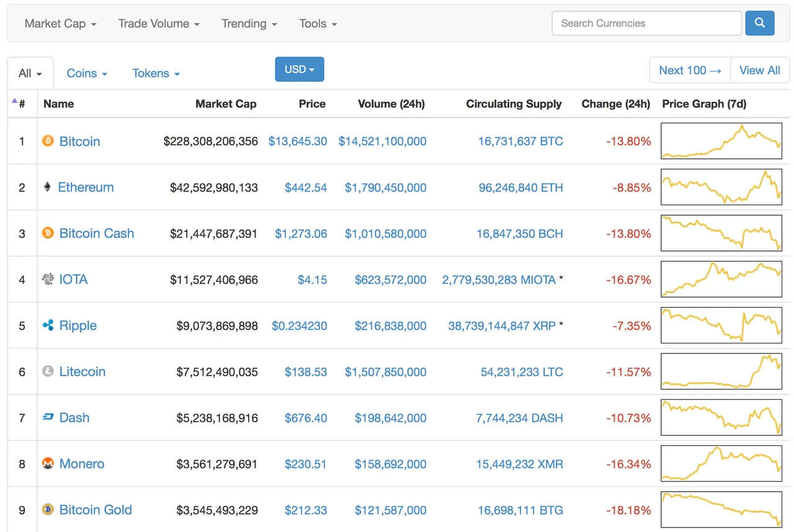Click Ripple change -7.35%
Viewport: 794px width, 532px height.
point(631,326)
